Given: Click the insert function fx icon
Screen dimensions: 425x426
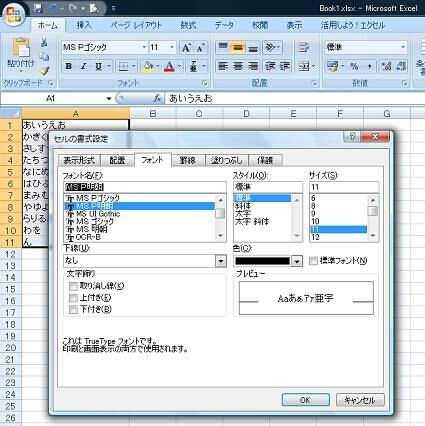Looking at the screenshot, I should pos(157,98).
